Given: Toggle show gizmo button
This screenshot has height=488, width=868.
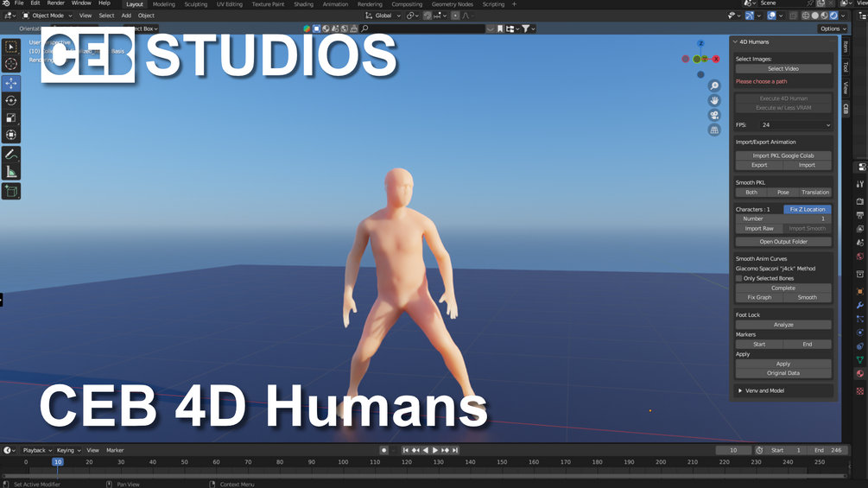Looking at the screenshot, I should pos(749,16).
